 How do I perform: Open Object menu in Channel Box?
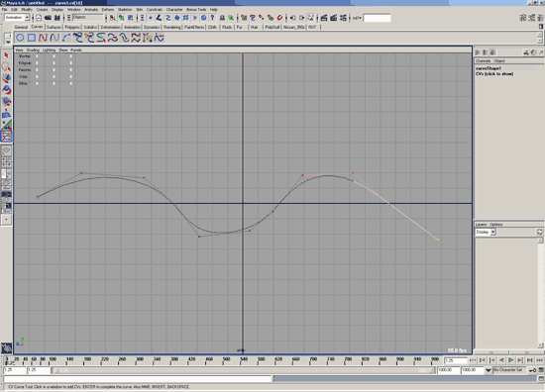click(x=499, y=60)
